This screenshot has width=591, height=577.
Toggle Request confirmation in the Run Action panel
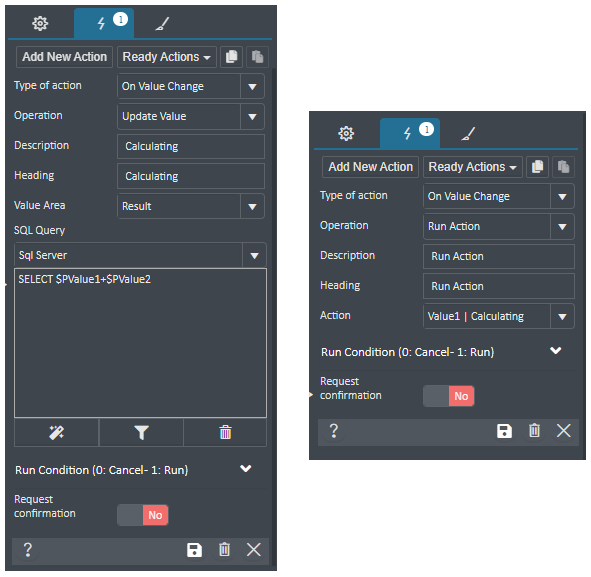(449, 396)
